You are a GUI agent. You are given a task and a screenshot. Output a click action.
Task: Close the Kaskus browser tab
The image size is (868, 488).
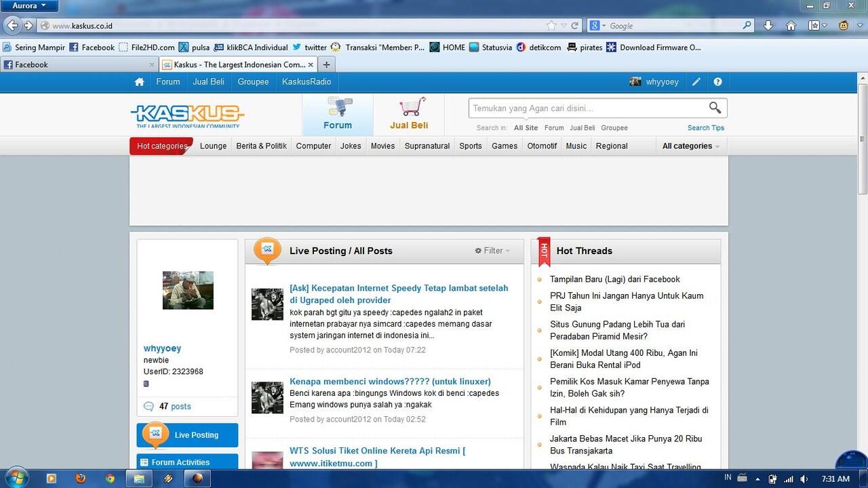coord(311,65)
